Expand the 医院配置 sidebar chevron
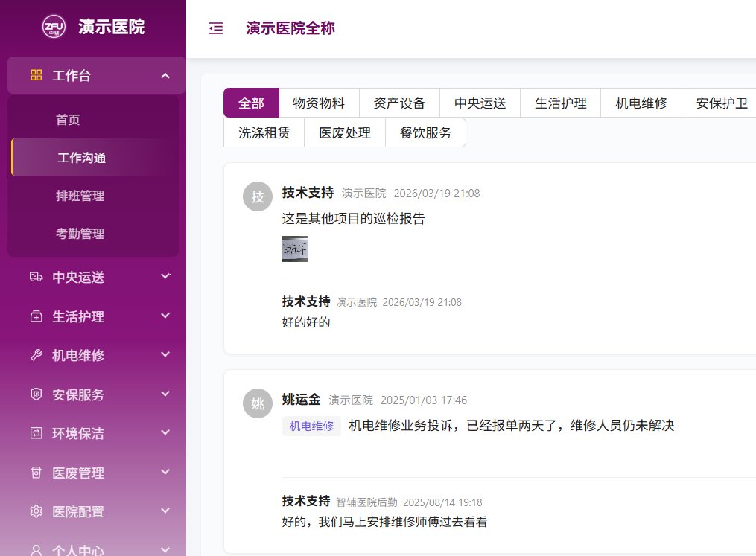Image resolution: width=756 pixels, height=556 pixels. point(165,511)
